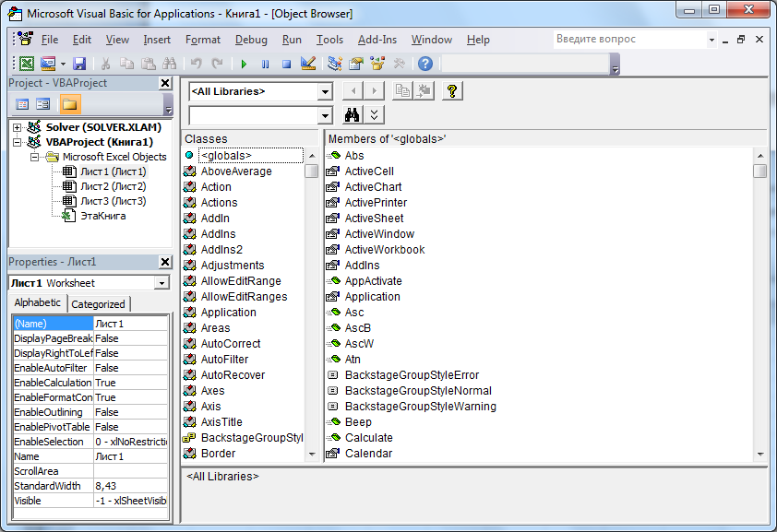The height and width of the screenshot is (532, 777).
Task: Select the Application class
Action: click(x=228, y=313)
